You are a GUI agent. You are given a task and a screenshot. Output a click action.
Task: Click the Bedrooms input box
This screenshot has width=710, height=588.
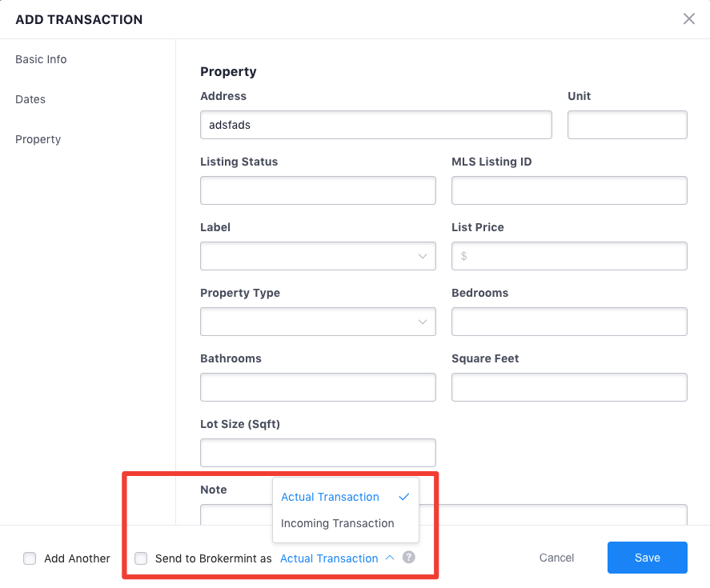569,322
